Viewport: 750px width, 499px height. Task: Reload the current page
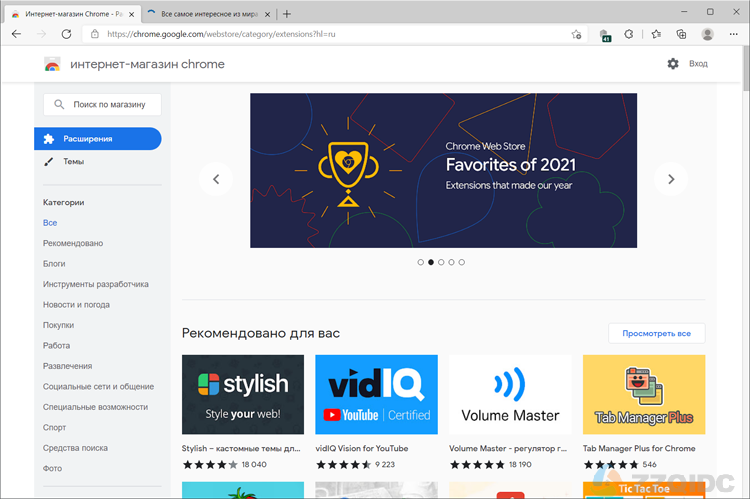(66, 34)
